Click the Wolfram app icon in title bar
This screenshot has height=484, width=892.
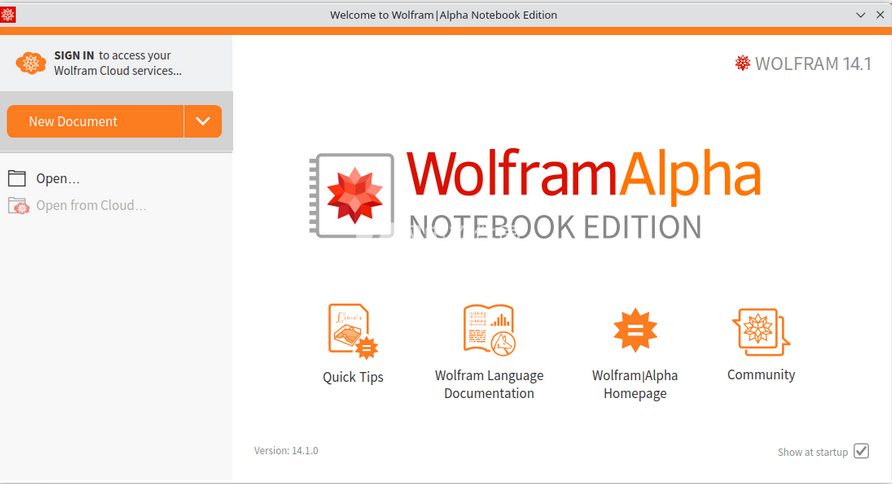pyautogui.click(x=8, y=15)
